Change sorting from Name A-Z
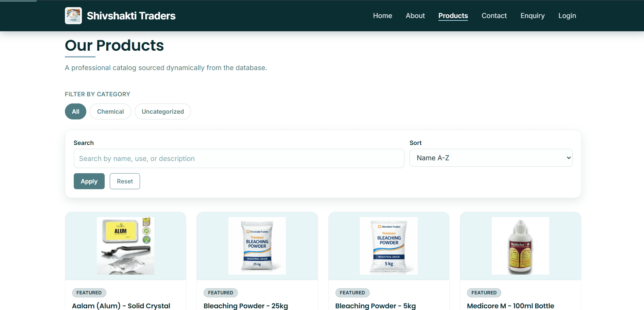Viewport: 644px width, 310px height. pos(491,158)
